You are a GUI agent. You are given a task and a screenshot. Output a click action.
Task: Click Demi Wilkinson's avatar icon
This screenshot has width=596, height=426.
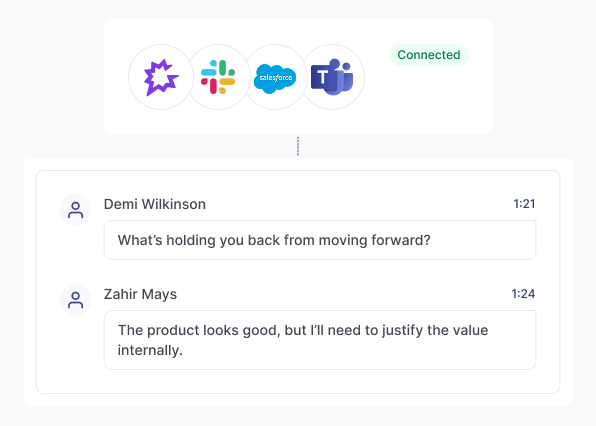(76, 210)
